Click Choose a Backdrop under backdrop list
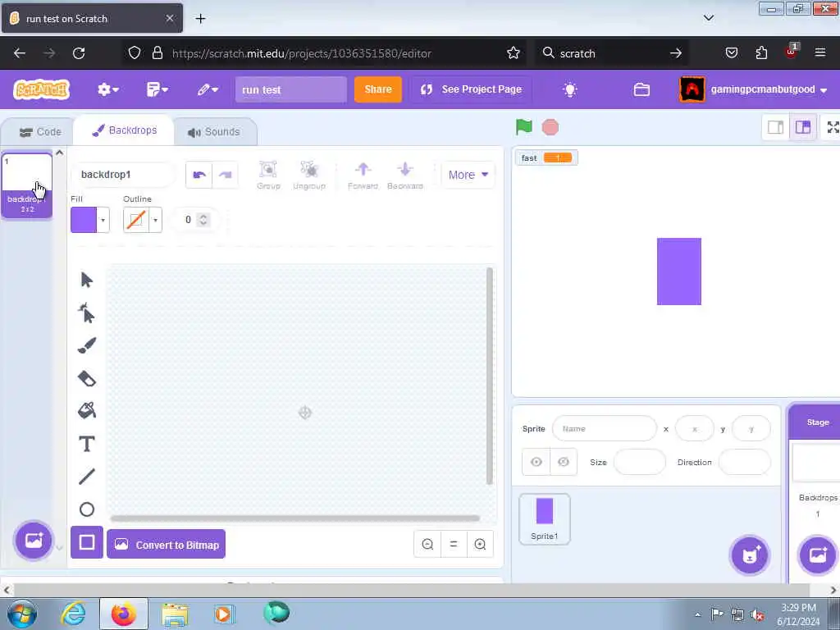 tap(33, 541)
